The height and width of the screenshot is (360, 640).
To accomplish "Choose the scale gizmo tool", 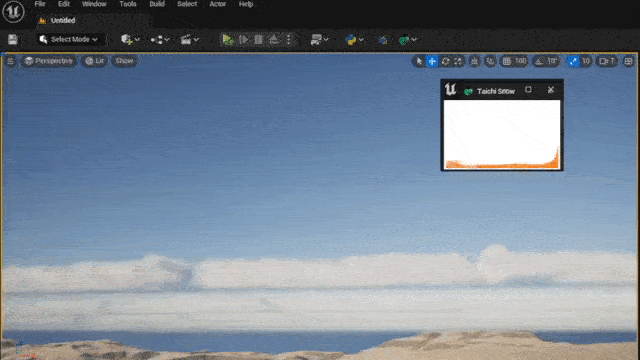I will 458,61.
